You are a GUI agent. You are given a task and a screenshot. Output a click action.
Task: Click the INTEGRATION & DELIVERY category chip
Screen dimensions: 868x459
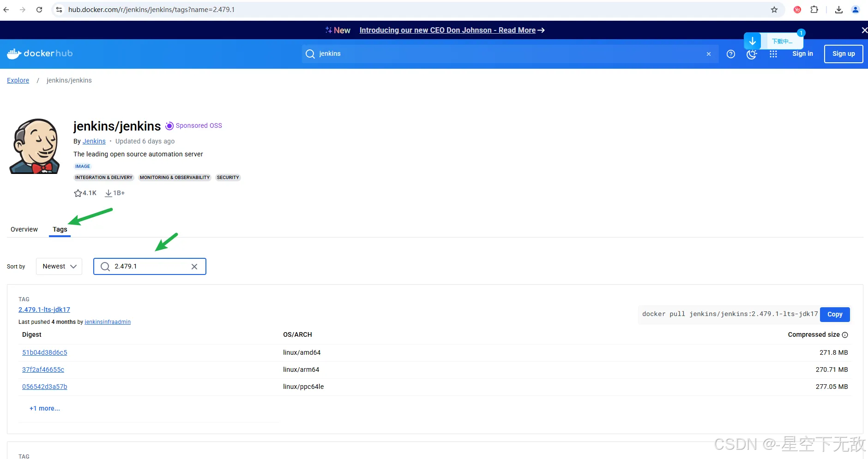coord(104,178)
